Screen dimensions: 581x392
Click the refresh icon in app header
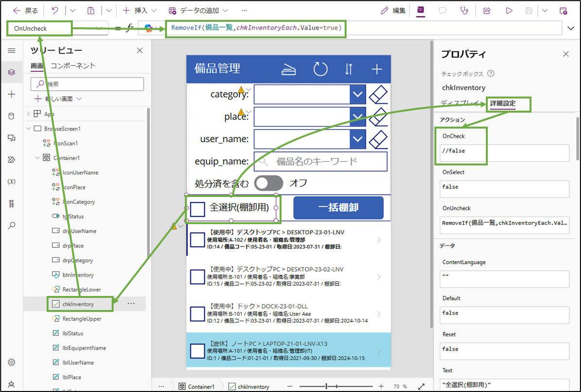click(320, 69)
